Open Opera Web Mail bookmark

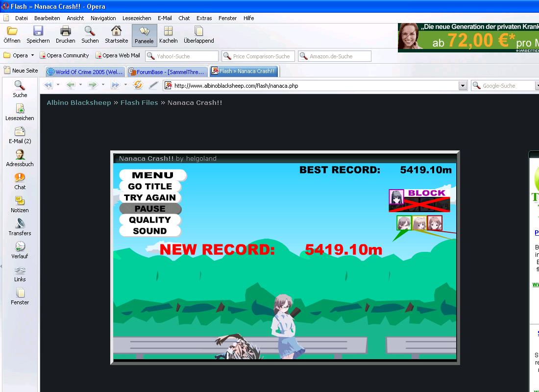[118, 55]
